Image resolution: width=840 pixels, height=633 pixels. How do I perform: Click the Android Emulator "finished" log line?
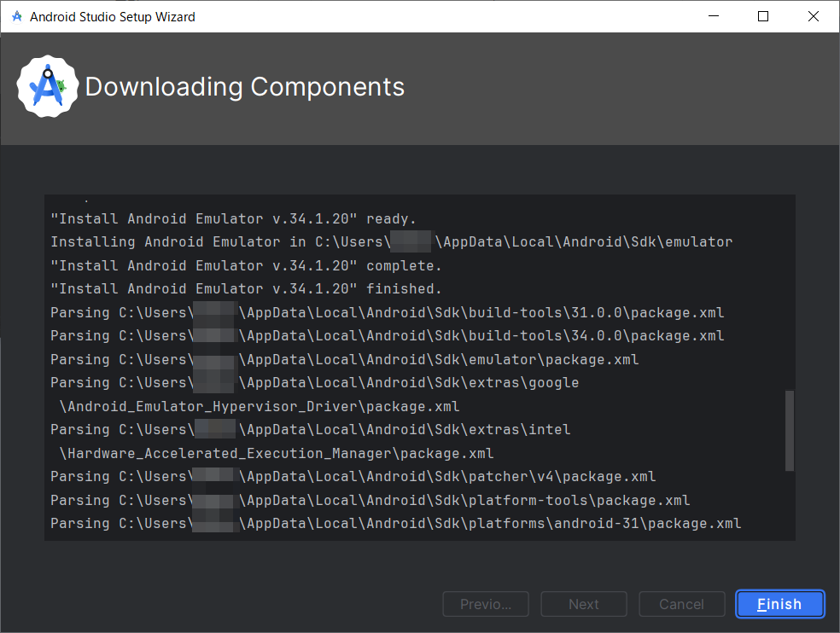click(246, 289)
